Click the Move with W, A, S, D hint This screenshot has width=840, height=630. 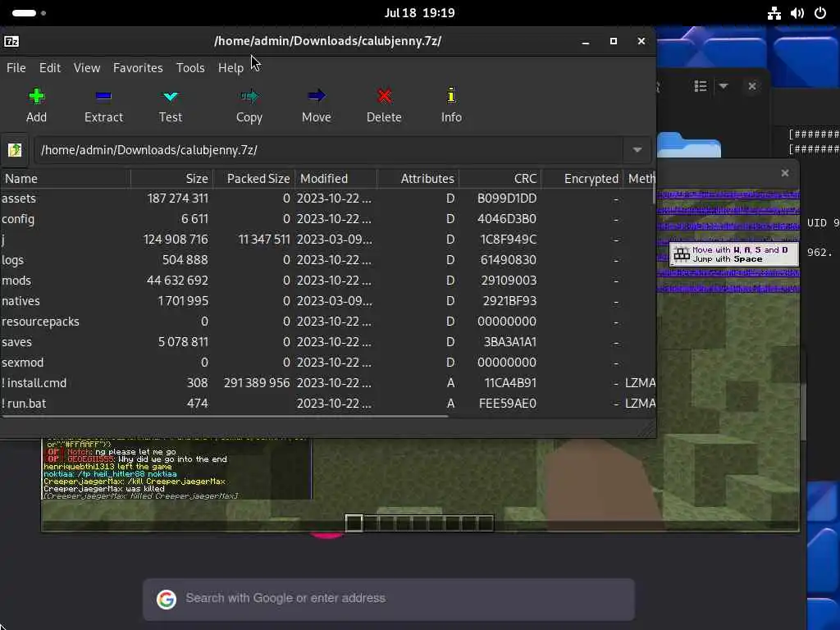[x=733, y=254]
